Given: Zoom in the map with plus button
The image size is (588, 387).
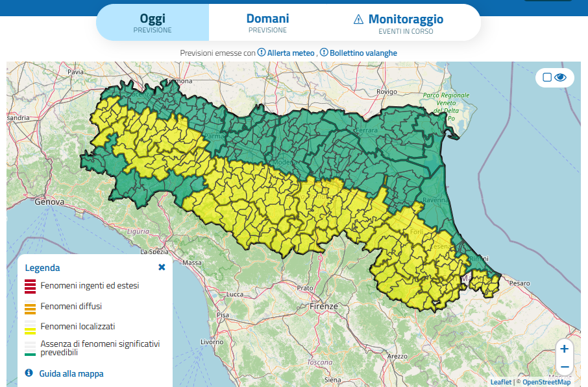Looking at the screenshot, I should click(564, 349).
